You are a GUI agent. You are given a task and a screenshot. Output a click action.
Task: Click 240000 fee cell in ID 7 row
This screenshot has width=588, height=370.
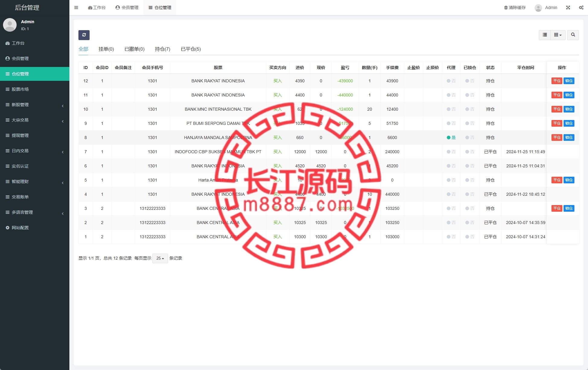[x=392, y=152]
